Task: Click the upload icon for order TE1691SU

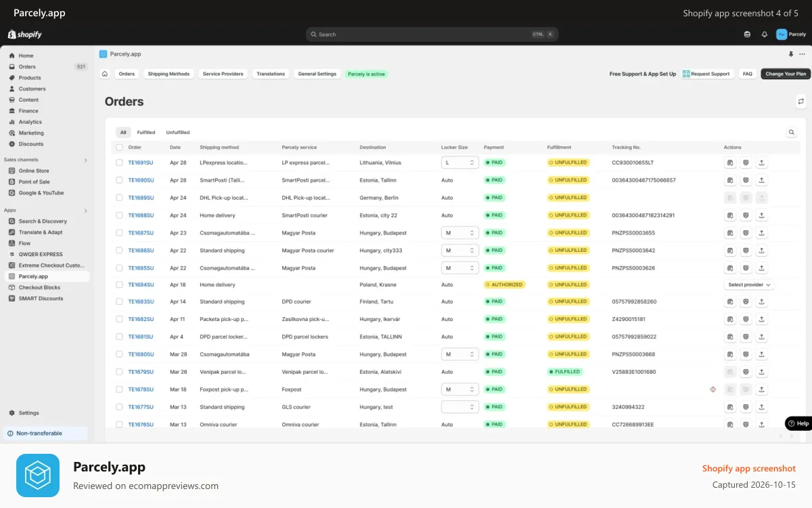Action: pos(762,163)
